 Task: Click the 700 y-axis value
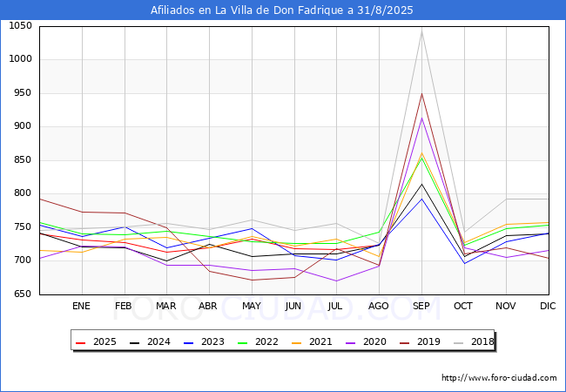pyautogui.click(x=24, y=260)
